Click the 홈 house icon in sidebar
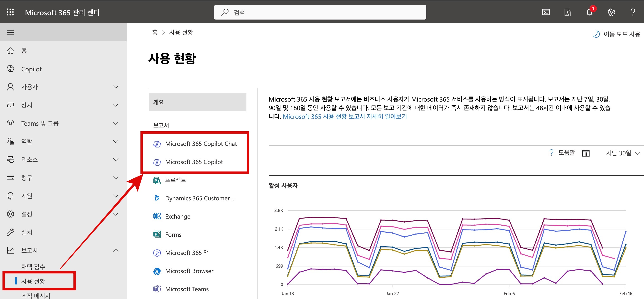Viewport: 644px width, 299px height. click(x=10, y=50)
